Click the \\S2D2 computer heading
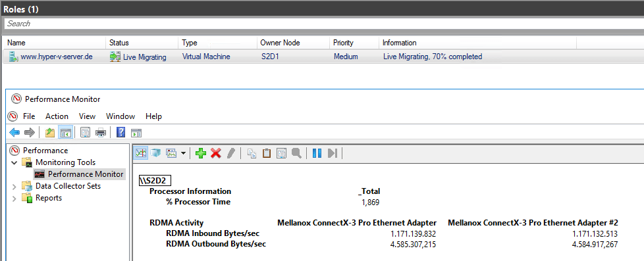Viewport: 644px width, 261px height. coord(154,181)
